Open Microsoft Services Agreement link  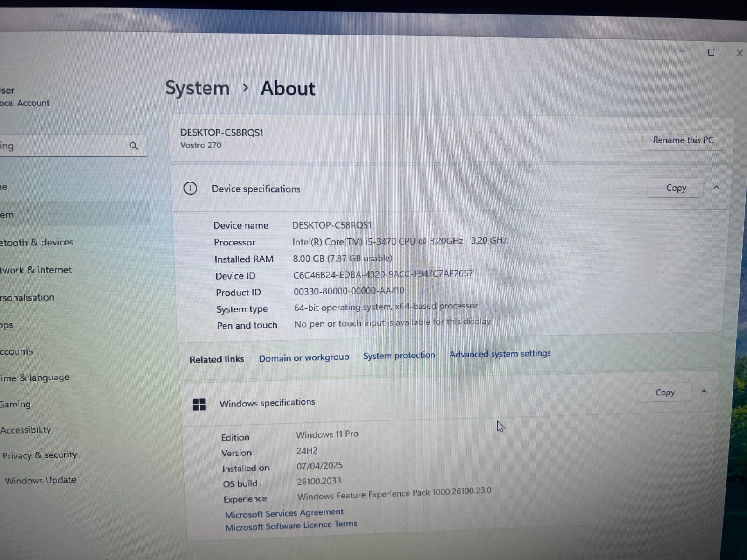[284, 513]
